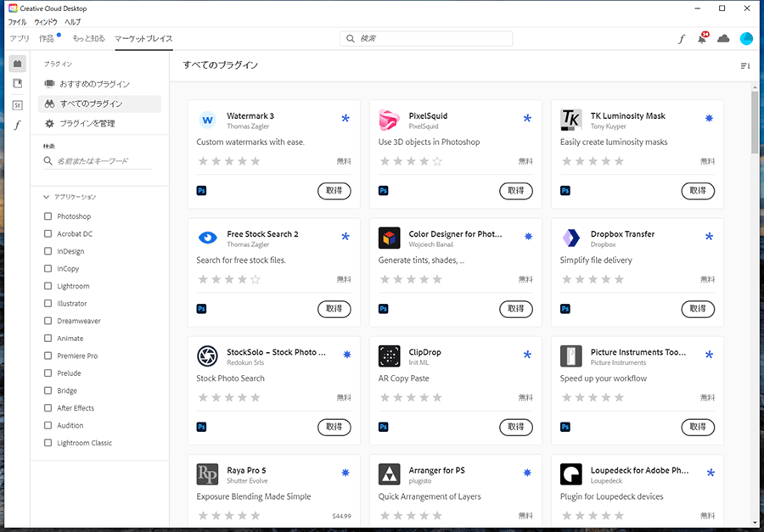Check the Lightroom filter checkbox
Image resolution: width=764 pixels, height=532 pixels.
point(48,285)
